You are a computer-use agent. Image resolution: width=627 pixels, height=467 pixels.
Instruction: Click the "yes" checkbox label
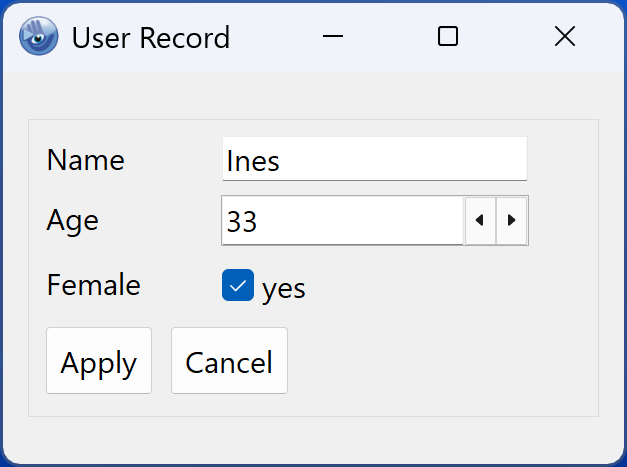point(283,288)
